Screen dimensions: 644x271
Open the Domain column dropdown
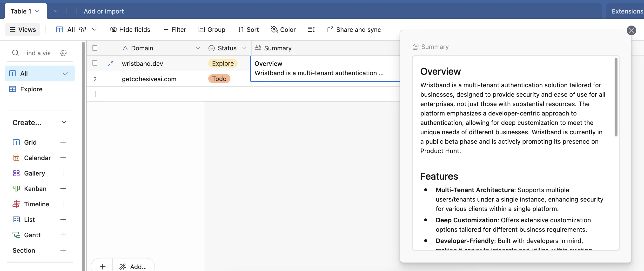pyautogui.click(x=198, y=48)
